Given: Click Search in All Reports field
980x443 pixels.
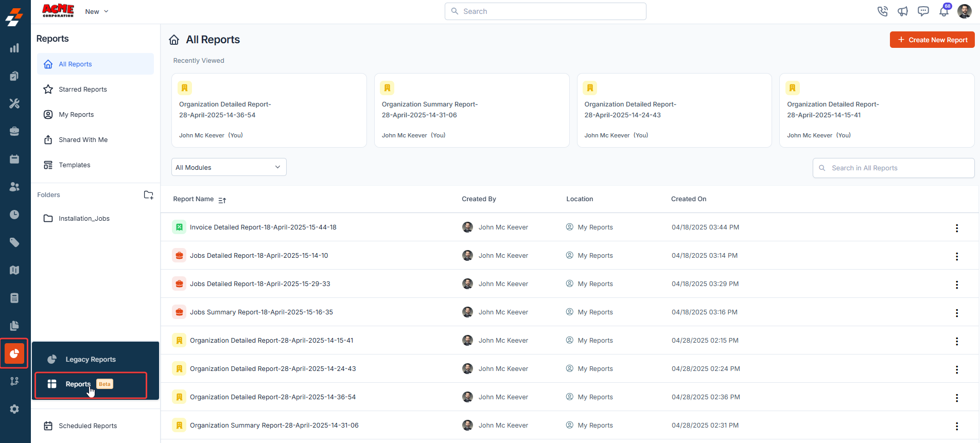Looking at the screenshot, I should click(x=894, y=168).
